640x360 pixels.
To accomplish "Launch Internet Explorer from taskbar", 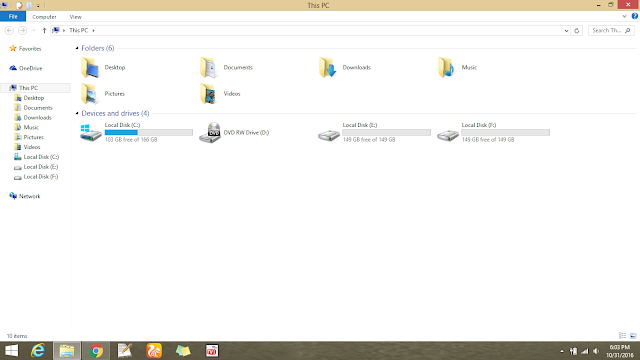I will (38, 351).
